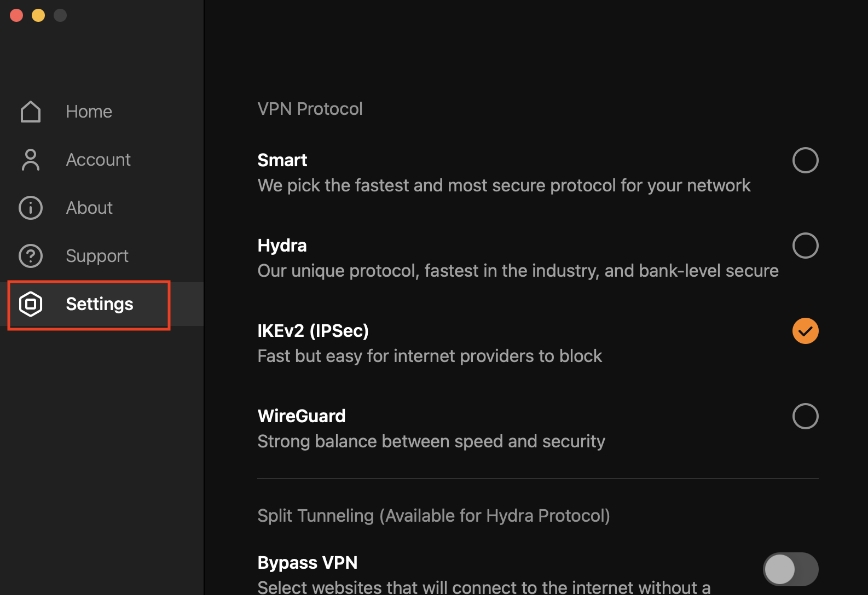Click the About info icon
The image size is (868, 595).
31,208
